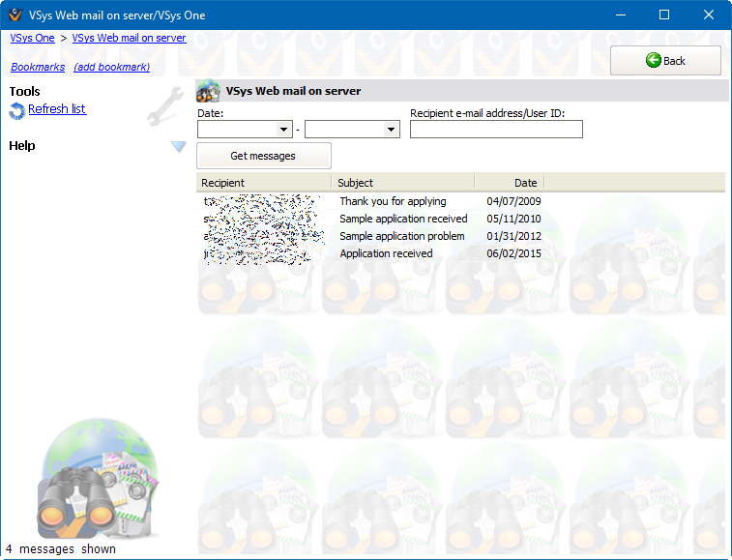This screenshot has height=560, width=732.
Task: Sort by the Recipient column header
Action: click(x=263, y=183)
